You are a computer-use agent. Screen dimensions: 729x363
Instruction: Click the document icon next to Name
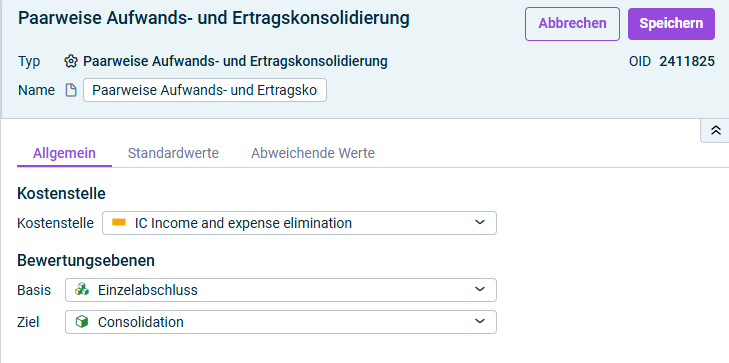(x=71, y=90)
